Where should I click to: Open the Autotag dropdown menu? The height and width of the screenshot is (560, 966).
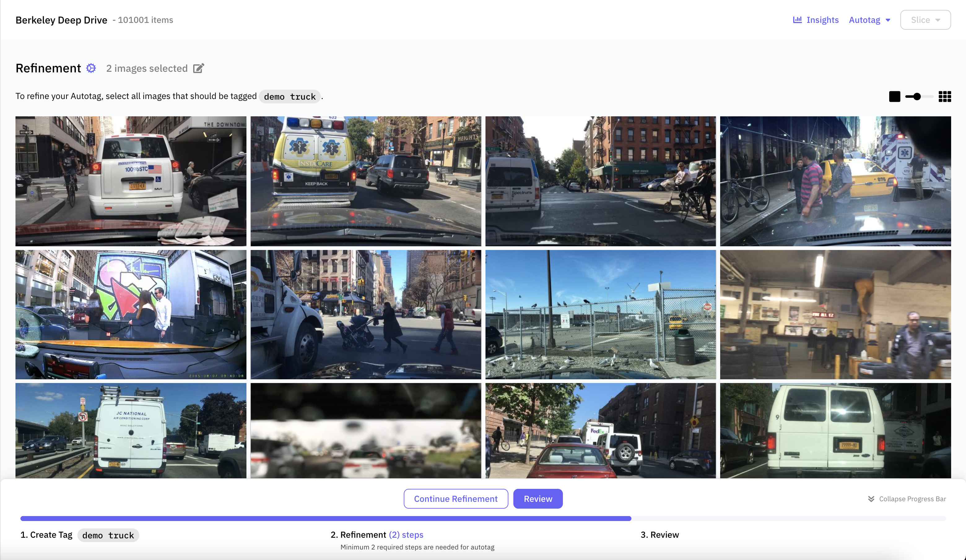point(864,20)
